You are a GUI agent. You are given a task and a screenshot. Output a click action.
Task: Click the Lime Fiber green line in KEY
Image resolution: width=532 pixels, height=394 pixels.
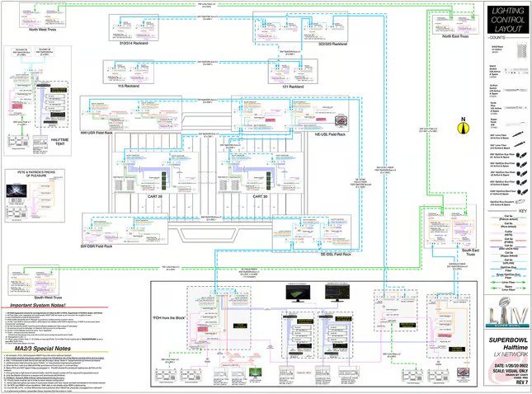tap(508, 284)
